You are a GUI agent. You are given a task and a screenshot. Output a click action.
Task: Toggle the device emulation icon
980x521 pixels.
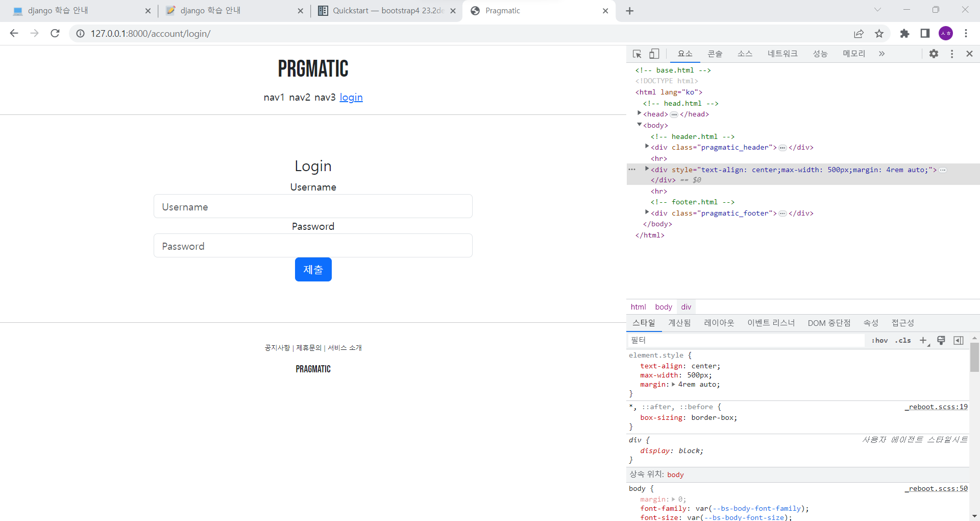(654, 54)
